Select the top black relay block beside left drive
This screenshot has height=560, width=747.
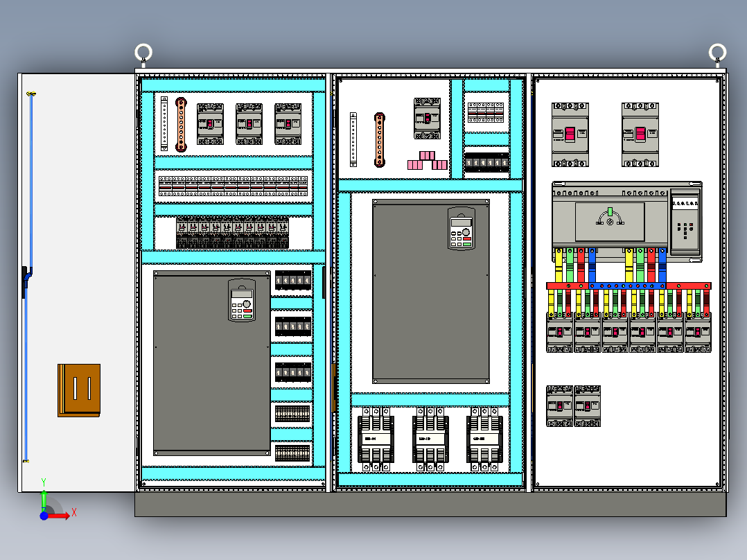[x=293, y=280]
